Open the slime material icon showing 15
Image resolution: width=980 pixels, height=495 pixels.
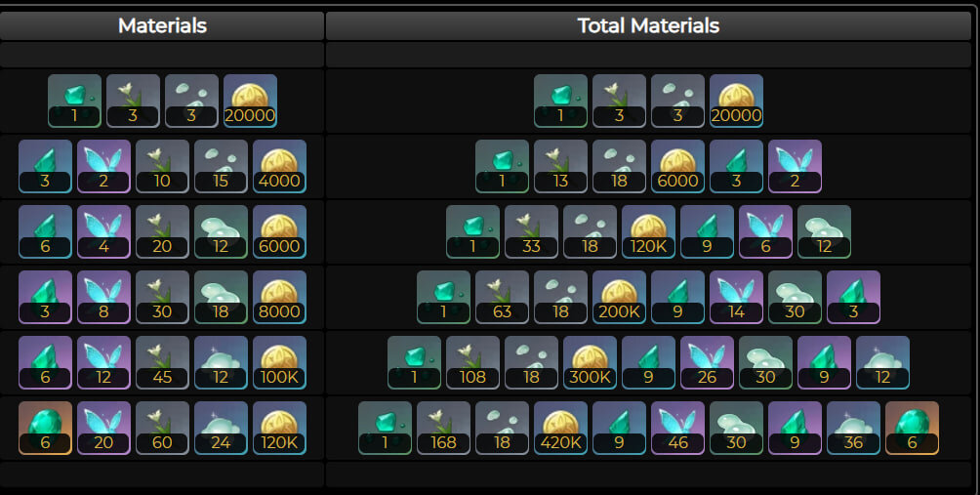click(x=221, y=166)
